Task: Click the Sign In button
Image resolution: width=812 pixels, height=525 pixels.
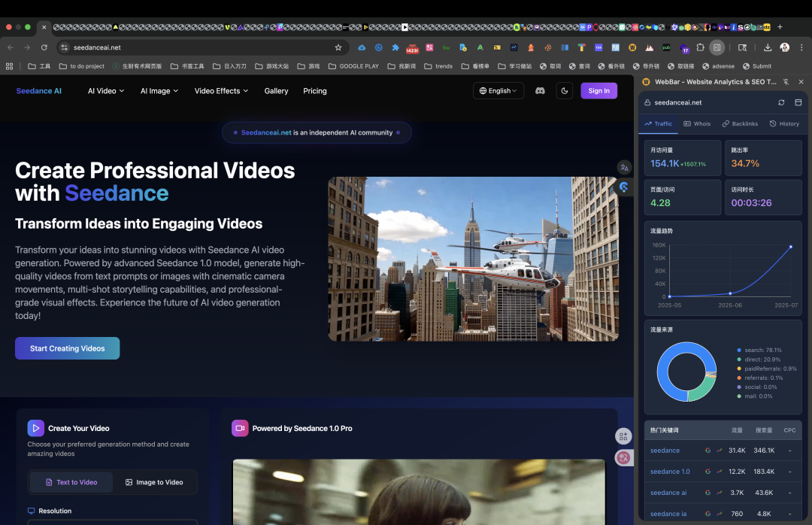Action: pyautogui.click(x=598, y=91)
